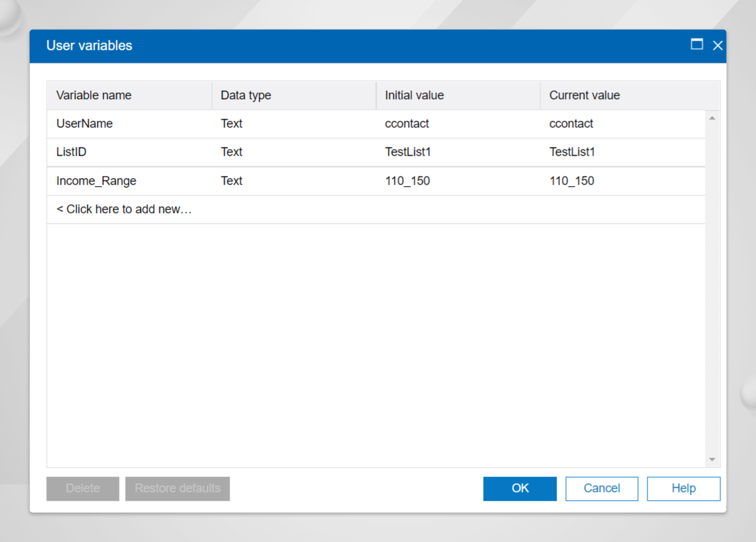Add a new variable via Click here row
The image size is (756, 542).
[124, 209]
